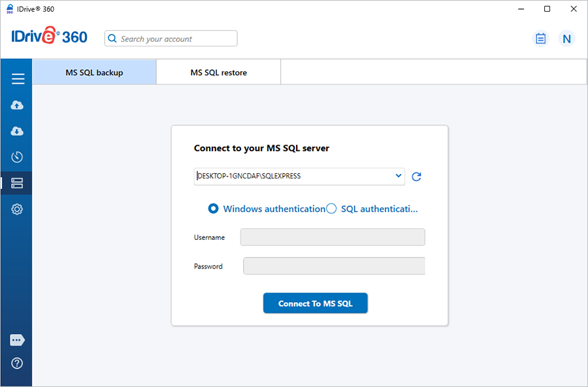
Task: Open the activity log icon
Action: pyautogui.click(x=540, y=39)
